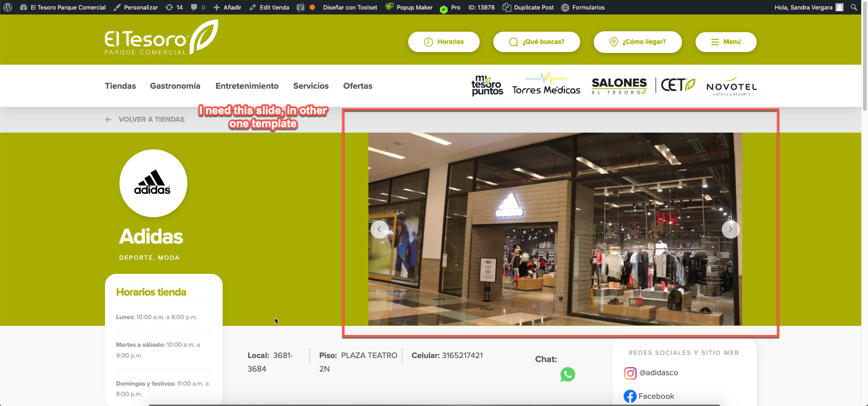This screenshot has height=406, width=868.
Task: Navigate to Tiendas
Action: (x=120, y=86)
